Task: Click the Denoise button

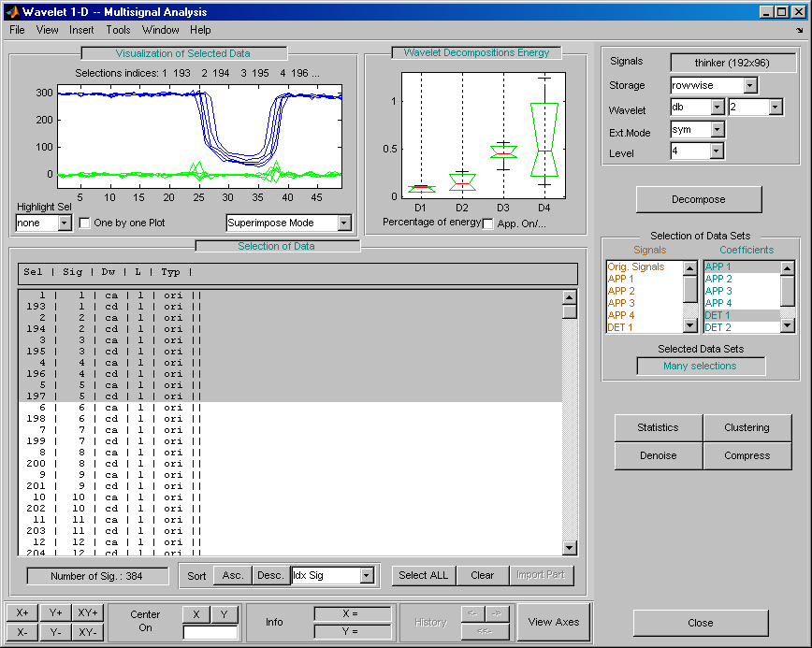Action: pos(658,456)
